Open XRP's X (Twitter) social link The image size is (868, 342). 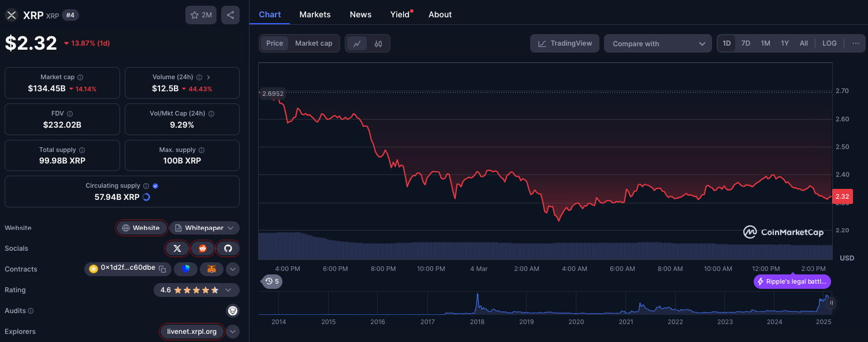[x=177, y=248]
